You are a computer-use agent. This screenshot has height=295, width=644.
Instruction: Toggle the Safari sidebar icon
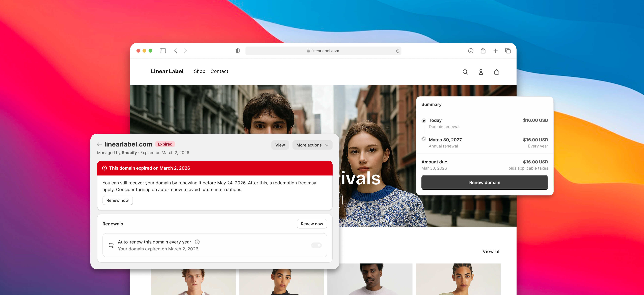point(163,51)
